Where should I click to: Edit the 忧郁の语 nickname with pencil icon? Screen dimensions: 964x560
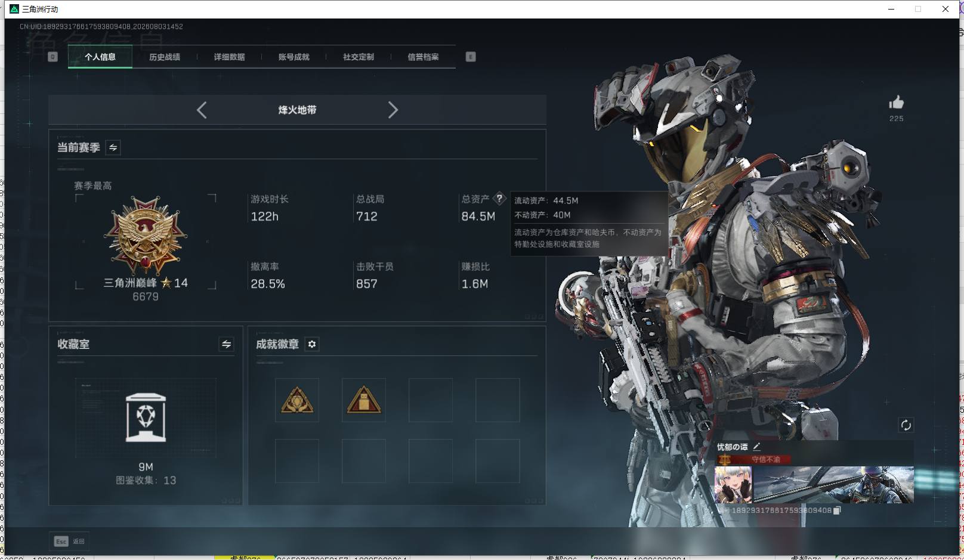756,447
